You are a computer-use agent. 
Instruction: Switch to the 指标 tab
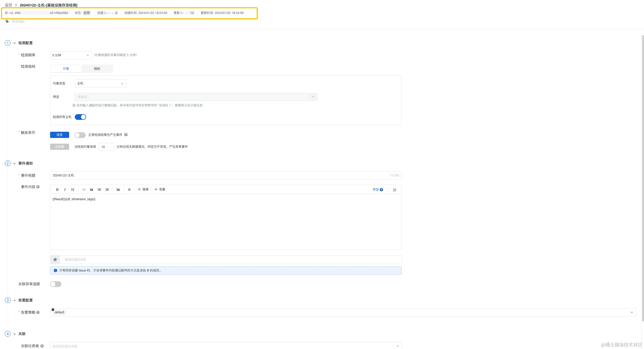[x=97, y=69]
